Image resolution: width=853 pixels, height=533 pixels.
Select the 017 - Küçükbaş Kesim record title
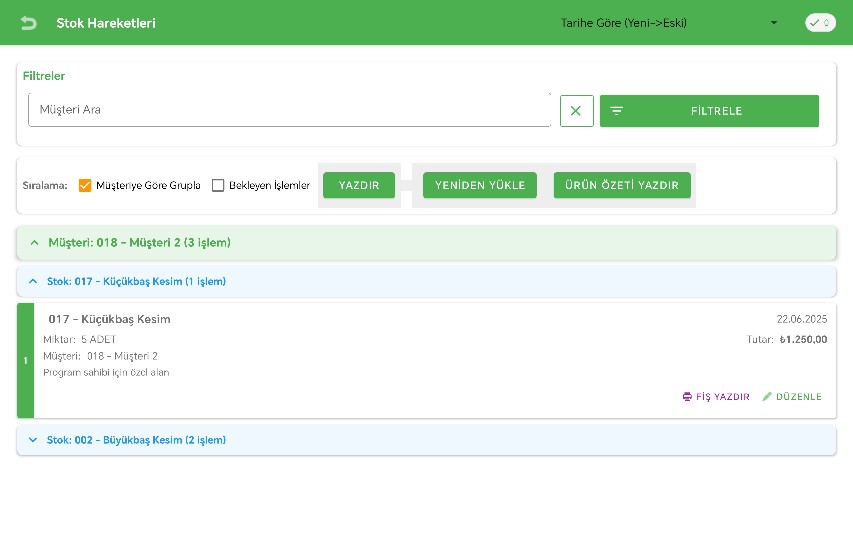(110, 319)
